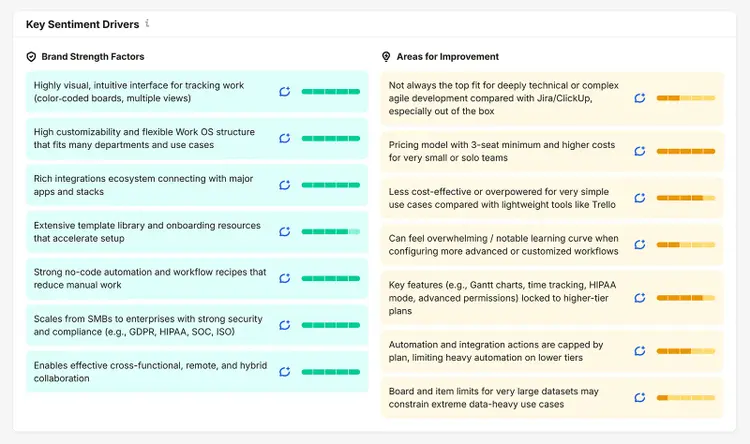Click the lightbulb icon next to Areas for Improvement
750x444 pixels.
tap(386, 57)
